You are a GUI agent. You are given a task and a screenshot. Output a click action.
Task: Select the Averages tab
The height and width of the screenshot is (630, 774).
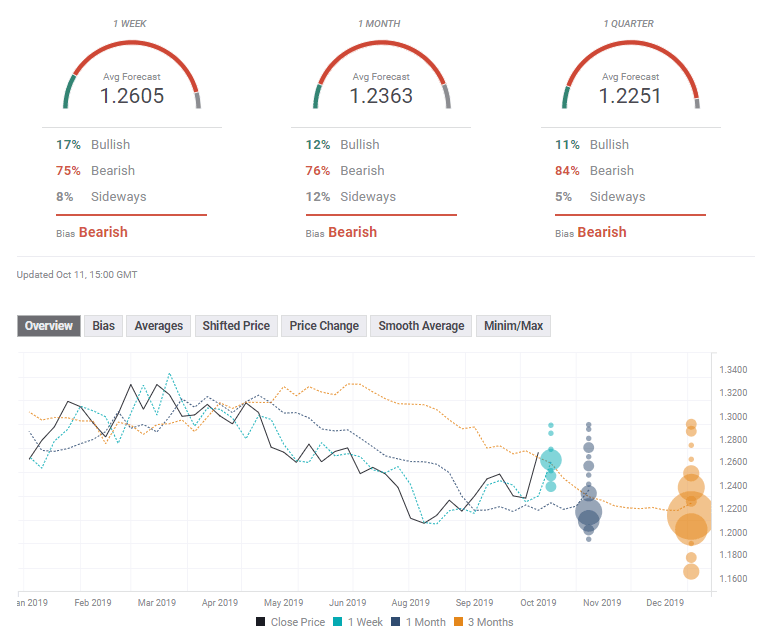(158, 326)
